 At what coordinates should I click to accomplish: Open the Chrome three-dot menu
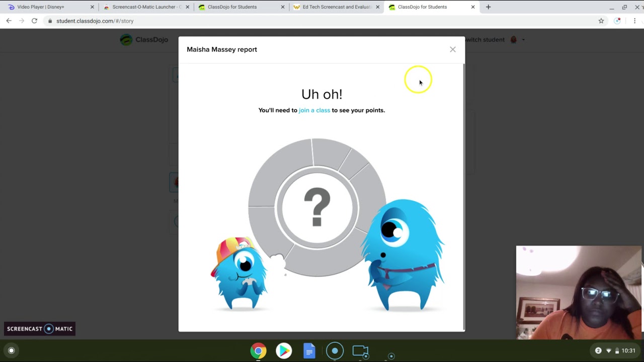pos(634,21)
